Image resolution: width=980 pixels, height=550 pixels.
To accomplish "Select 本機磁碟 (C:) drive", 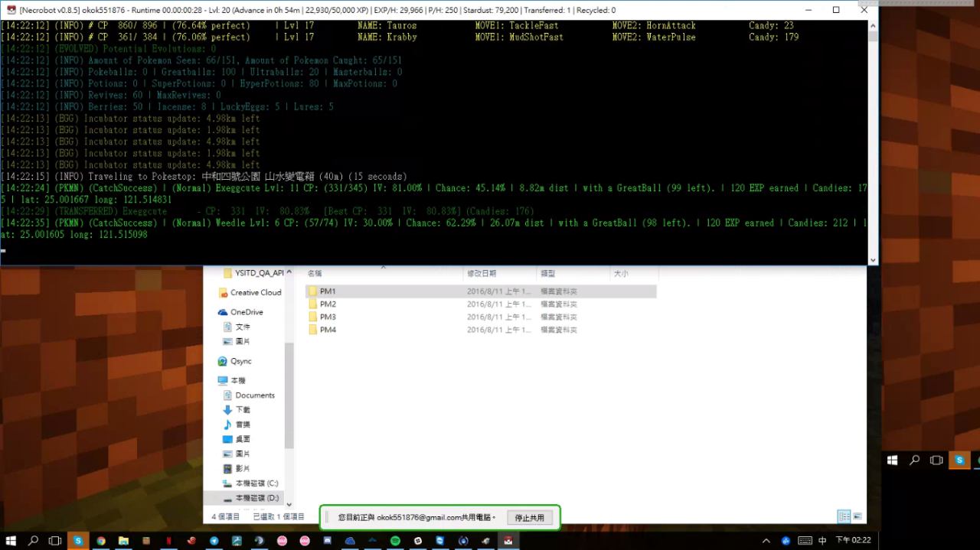I will (256, 483).
